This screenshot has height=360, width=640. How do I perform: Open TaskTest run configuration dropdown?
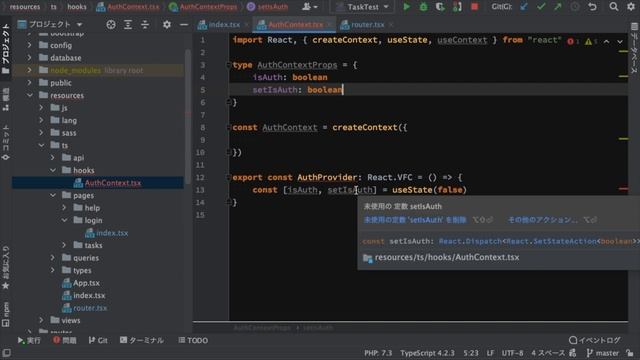pos(362,7)
